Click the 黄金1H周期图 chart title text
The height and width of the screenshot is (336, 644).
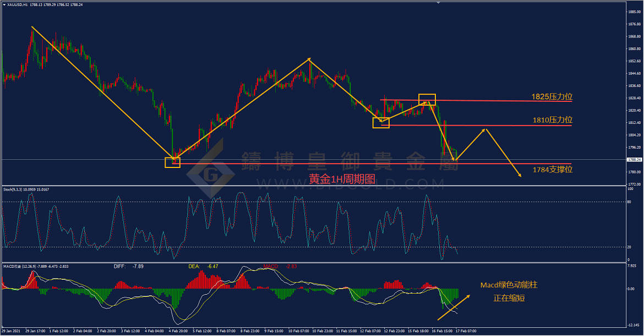click(x=342, y=179)
